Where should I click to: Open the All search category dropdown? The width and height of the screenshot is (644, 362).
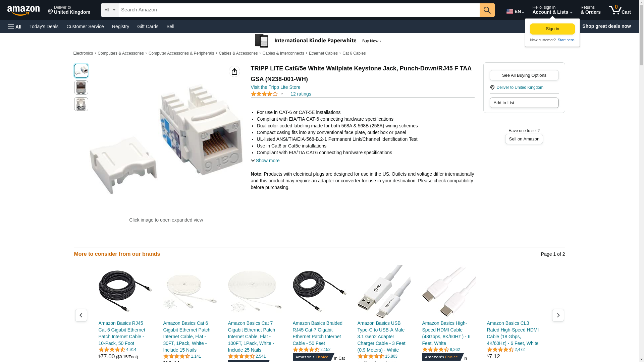pos(110,10)
